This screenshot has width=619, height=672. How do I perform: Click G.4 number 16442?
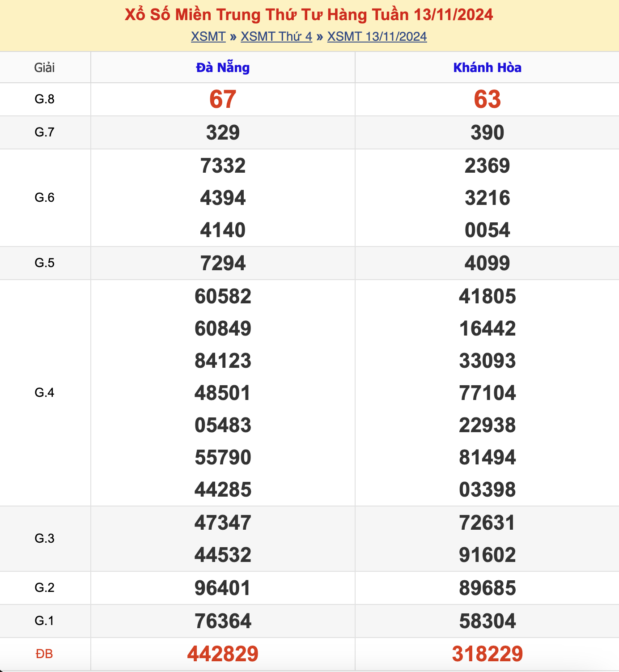(488, 328)
